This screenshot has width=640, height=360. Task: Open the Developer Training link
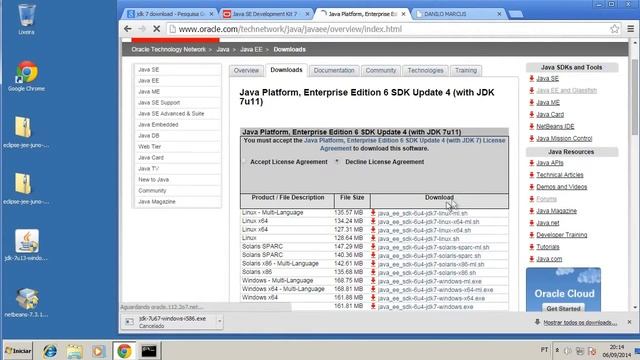pyautogui.click(x=561, y=235)
